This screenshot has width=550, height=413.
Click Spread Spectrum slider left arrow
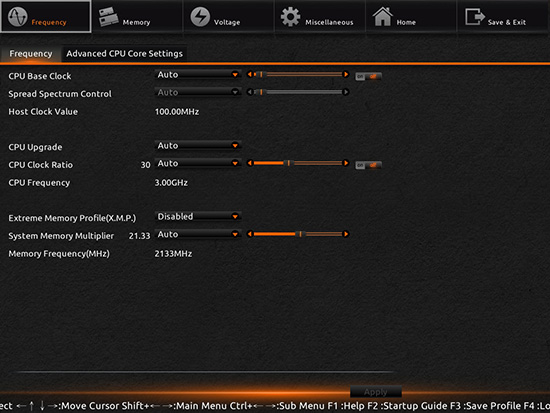click(249, 92)
